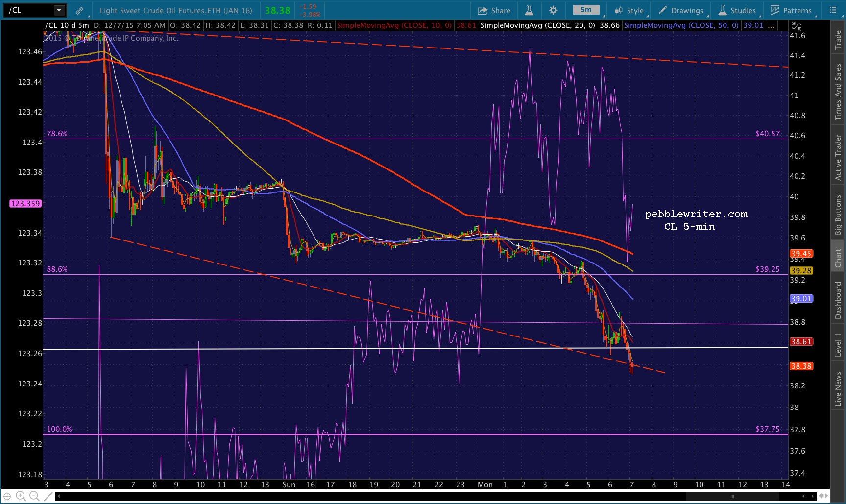
Task: Click the zoom in magnifier icon
Action: coord(21,496)
